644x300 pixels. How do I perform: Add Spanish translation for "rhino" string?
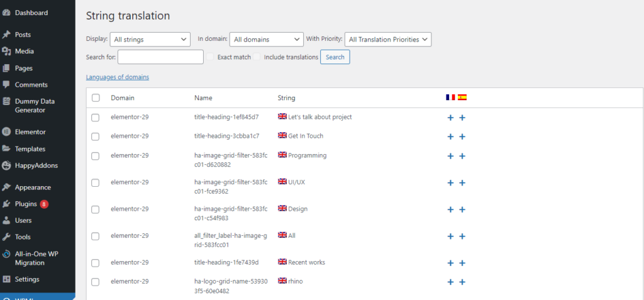click(x=462, y=282)
